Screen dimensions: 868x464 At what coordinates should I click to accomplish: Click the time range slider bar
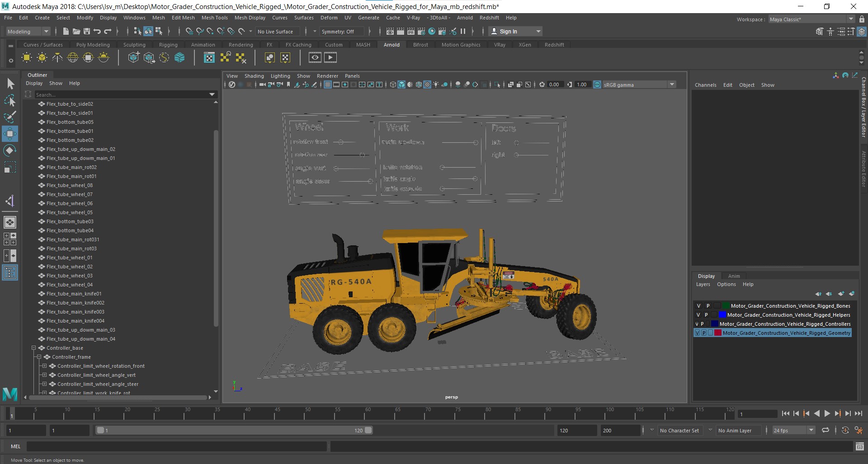point(234,431)
